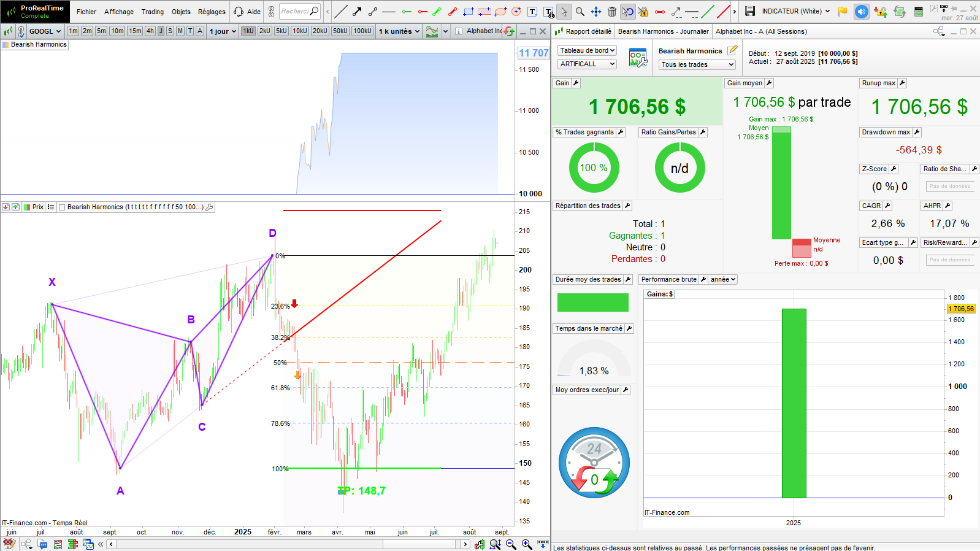Open the Tous les trades filter dropdown
980x551 pixels.
[697, 64]
